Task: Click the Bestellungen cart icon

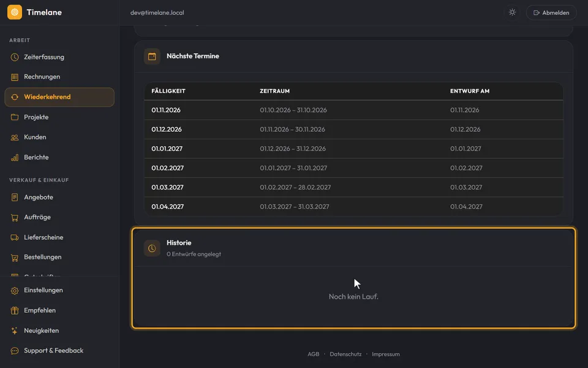Action: (x=15, y=257)
